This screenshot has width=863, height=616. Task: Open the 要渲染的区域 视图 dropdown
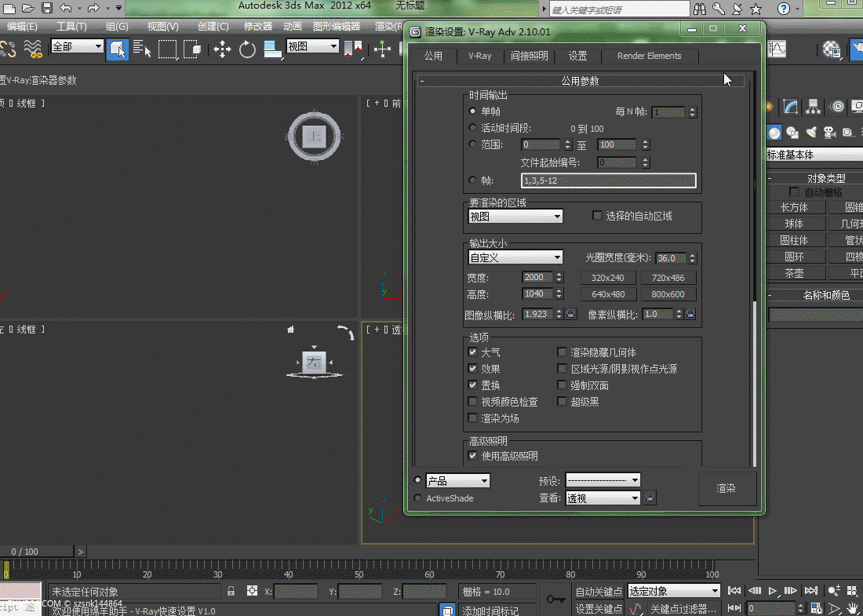coord(515,217)
